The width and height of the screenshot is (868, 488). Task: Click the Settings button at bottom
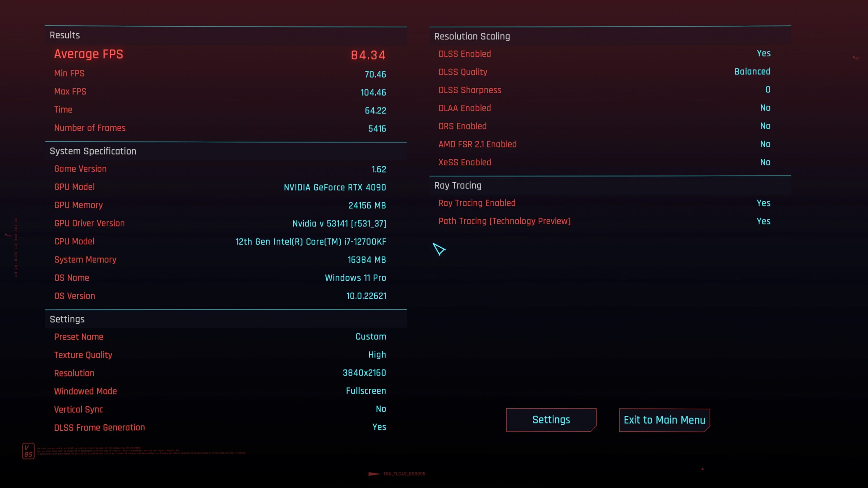click(551, 420)
